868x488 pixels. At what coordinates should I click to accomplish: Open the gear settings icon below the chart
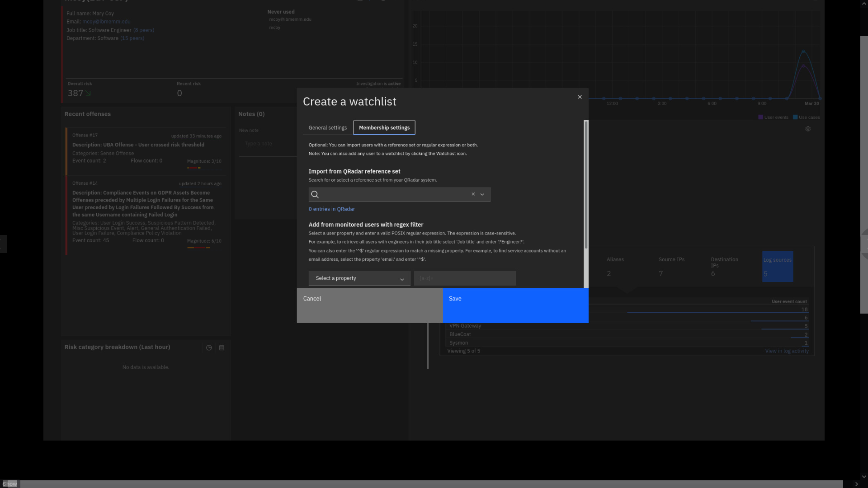coord(808,129)
